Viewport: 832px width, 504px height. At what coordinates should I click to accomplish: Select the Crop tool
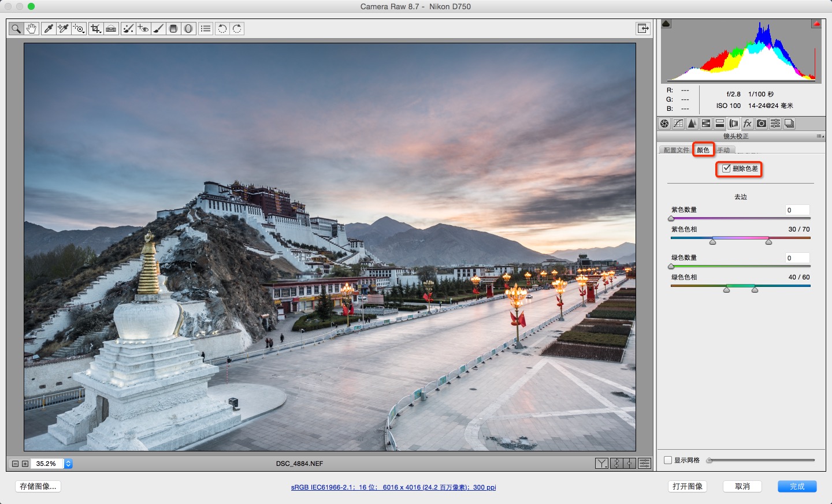coord(96,28)
